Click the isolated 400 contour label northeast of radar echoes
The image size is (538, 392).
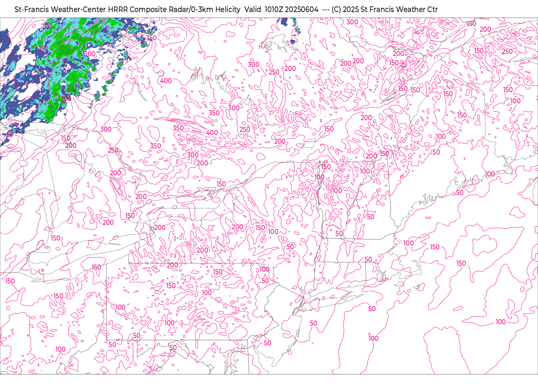point(166,81)
